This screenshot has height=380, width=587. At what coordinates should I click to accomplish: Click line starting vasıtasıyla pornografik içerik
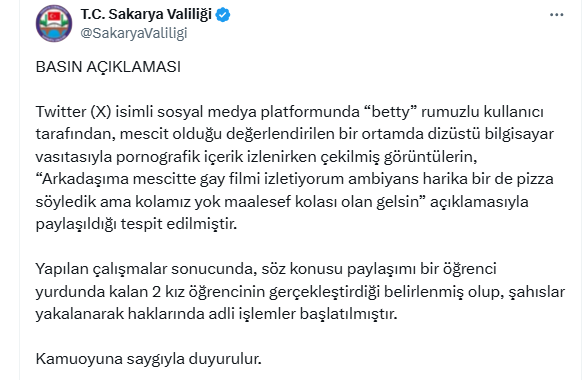[x=256, y=156]
